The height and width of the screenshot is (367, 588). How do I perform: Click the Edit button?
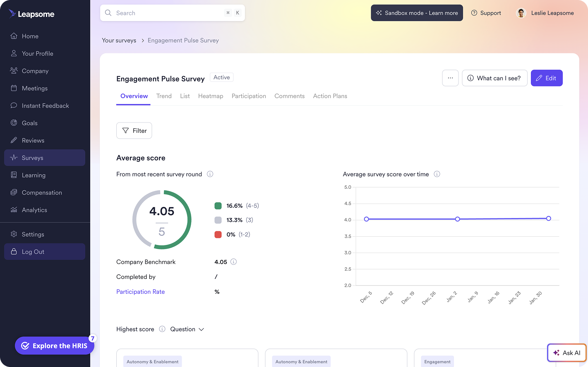pos(547,78)
